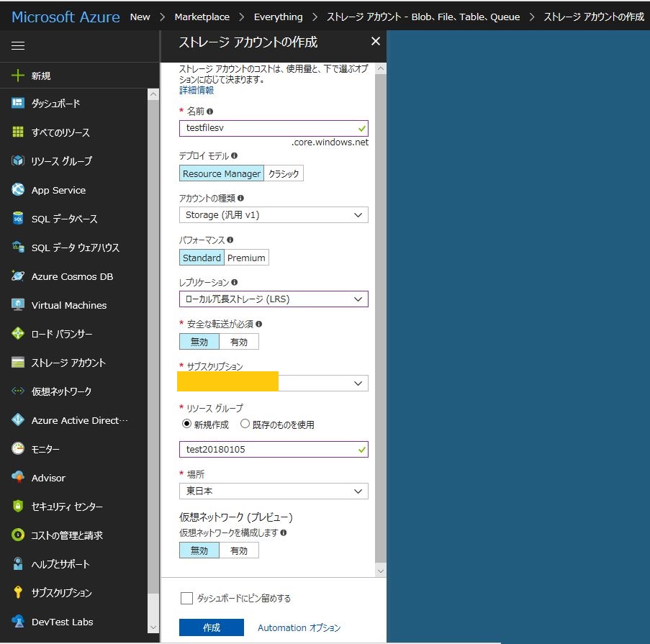Check ダッシュボードにピン留めする checkbox
Screen dimensions: 650x644
coord(186,598)
